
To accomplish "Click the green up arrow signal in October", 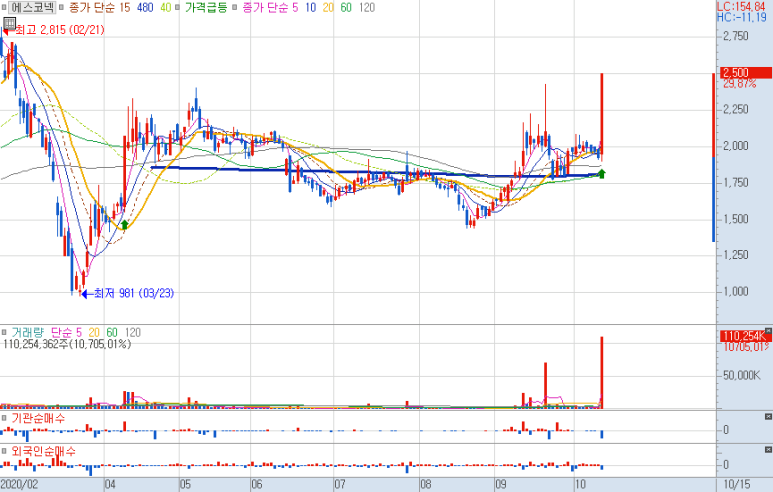I will coord(601,173).
